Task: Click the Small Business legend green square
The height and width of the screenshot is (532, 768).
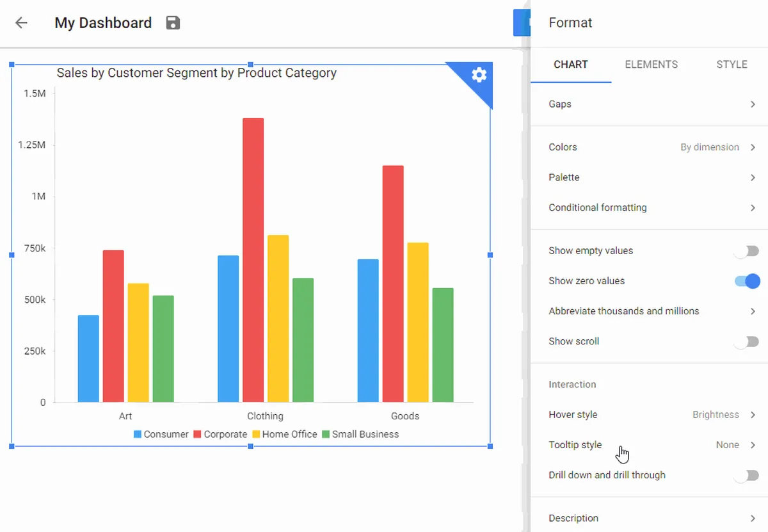Action: point(326,434)
